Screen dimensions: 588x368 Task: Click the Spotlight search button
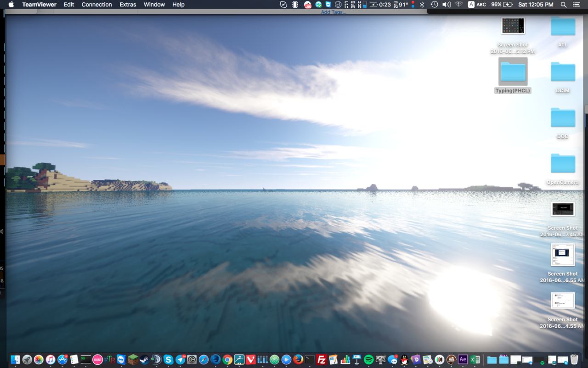coord(564,5)
